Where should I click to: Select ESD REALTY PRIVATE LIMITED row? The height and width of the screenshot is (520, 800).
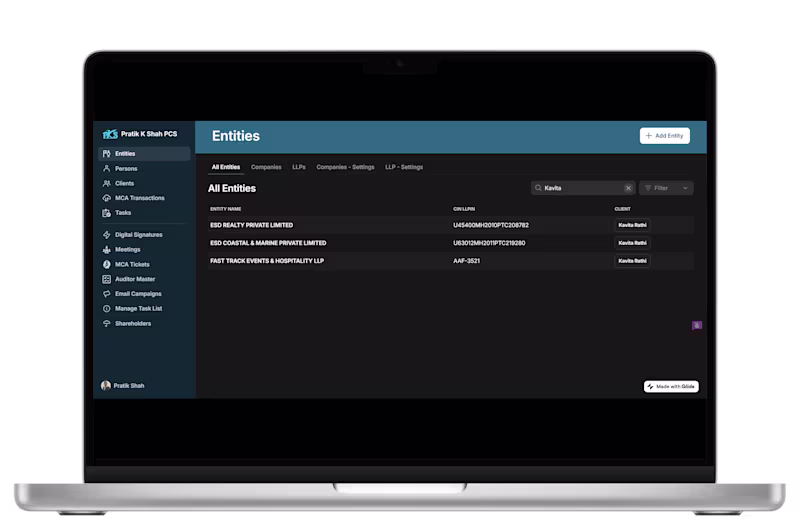450,225
